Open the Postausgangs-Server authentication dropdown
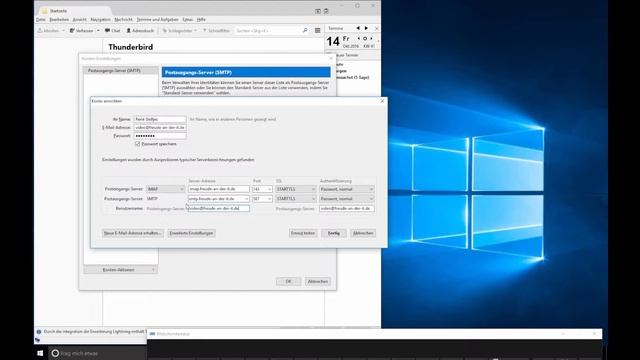 (x=347, y=198)
